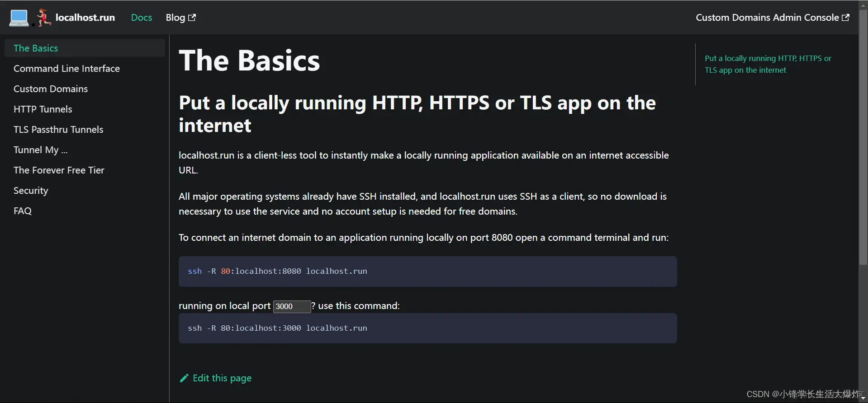This screenshot has height=403, width=868.
Task: Click '? use this command:' text
Action: 356,306
